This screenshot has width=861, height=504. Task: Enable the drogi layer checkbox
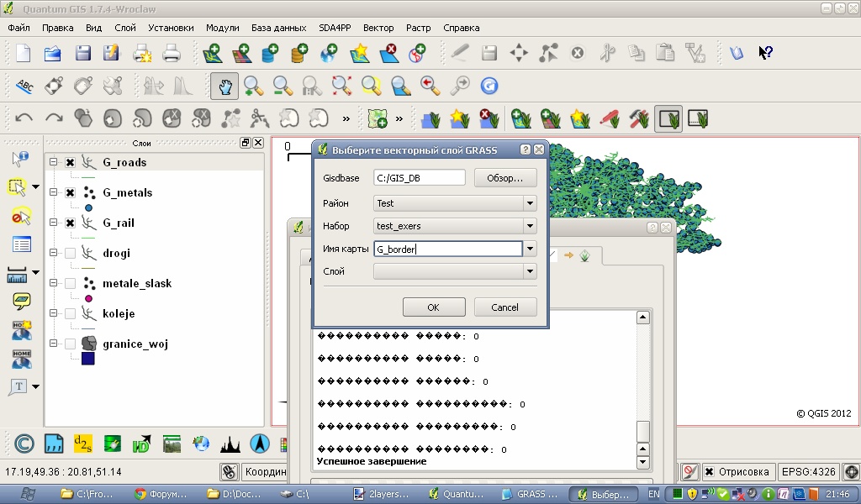[x=71, y=254]
